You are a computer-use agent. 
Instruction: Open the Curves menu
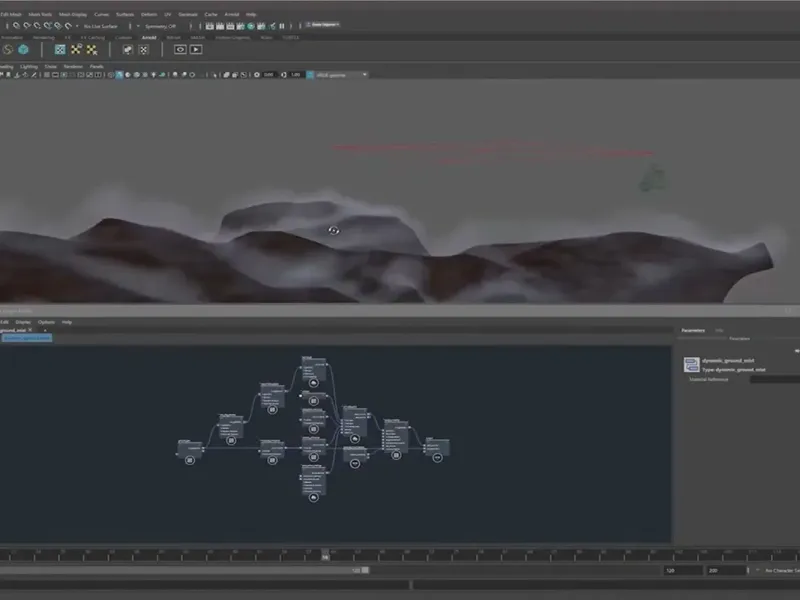coord(102,14)
